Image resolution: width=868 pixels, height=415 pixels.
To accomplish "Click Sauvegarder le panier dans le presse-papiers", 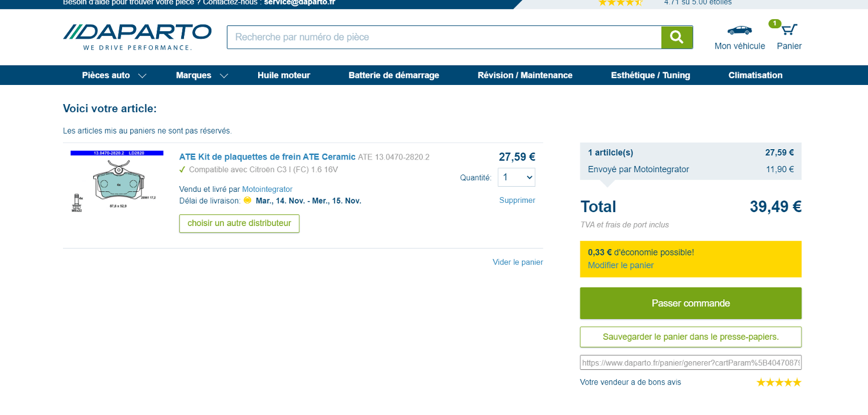I will click(691, 337).
